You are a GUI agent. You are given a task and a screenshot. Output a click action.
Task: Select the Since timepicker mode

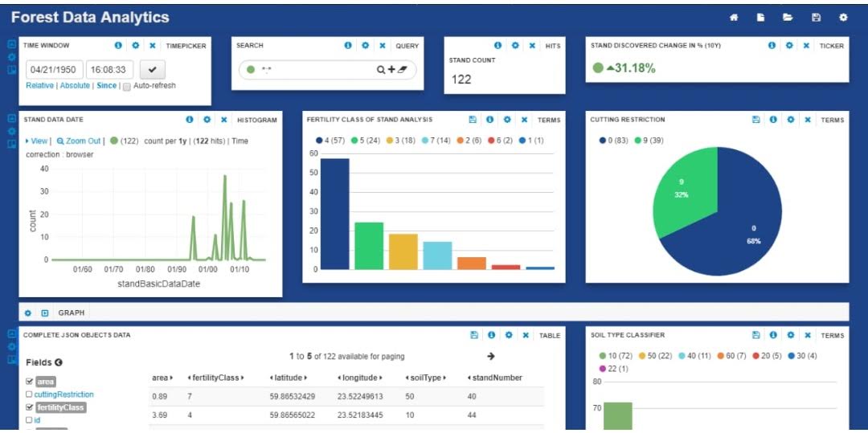[x=107, y=86]
